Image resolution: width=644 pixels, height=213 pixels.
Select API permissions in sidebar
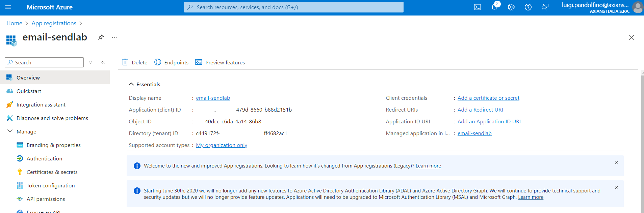click(46, 199)
